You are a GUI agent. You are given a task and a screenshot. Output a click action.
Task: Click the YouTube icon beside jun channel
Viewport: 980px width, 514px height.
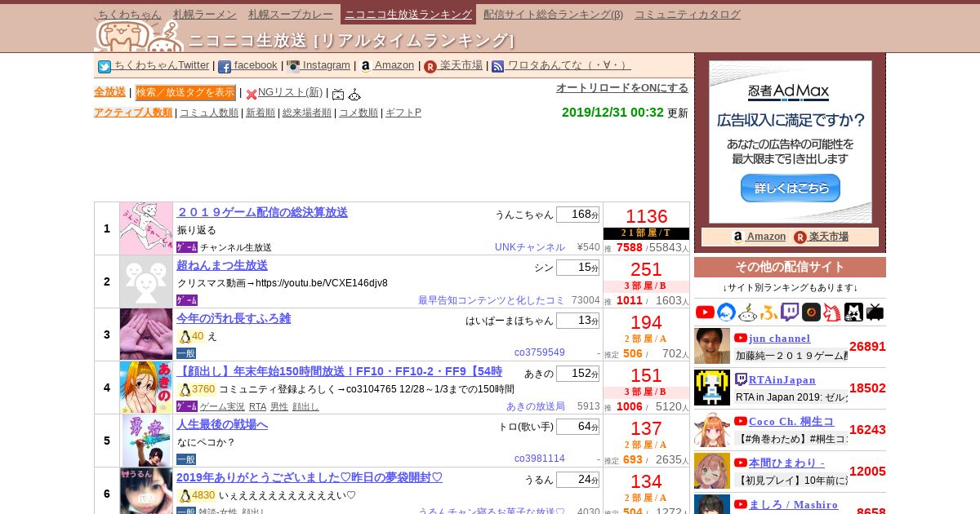click(741, 338)
